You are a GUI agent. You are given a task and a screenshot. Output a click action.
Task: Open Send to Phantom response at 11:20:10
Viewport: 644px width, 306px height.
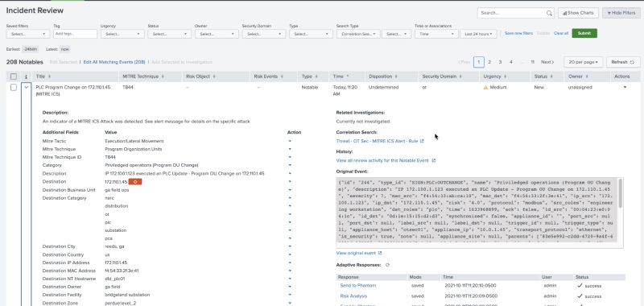[x=357, y=285]
